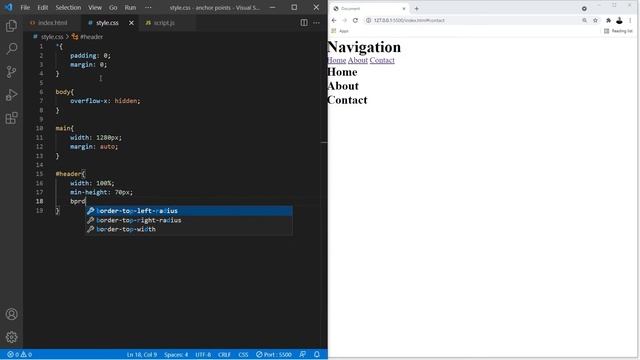Close the Document browser tab

click(x=404, y=9)
